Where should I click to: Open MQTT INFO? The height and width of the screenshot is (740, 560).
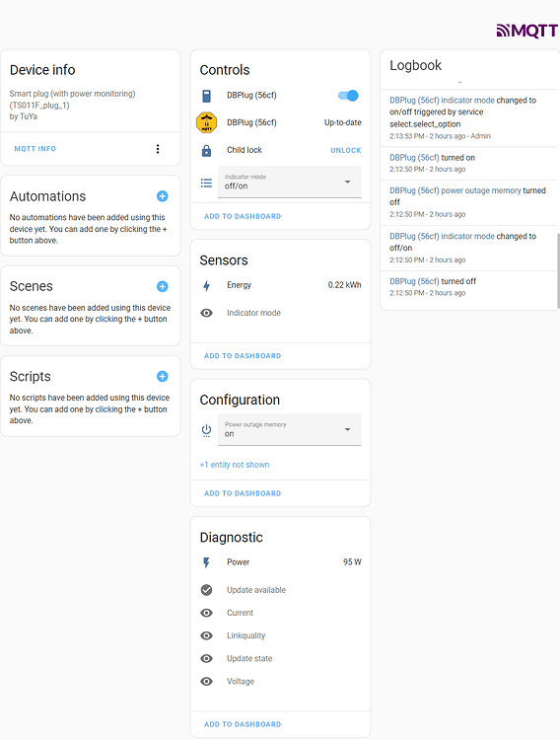coord(35,149)
